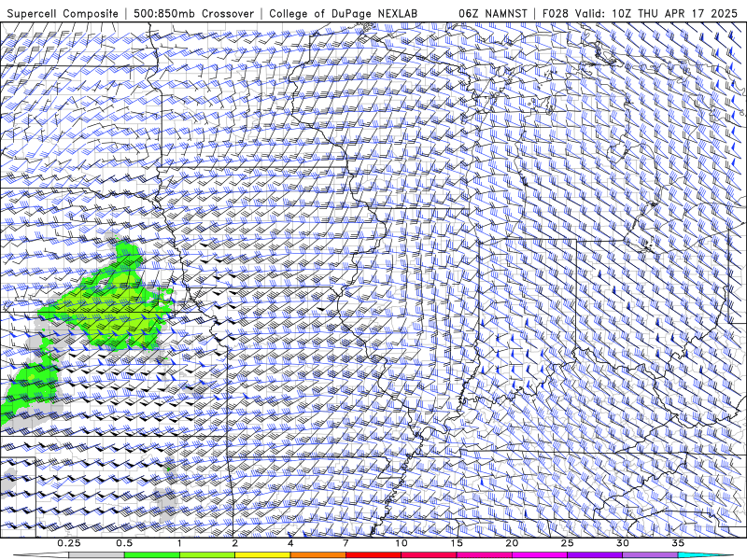This screenshot has height=560, width=747.
Task: Click the "25" legend value
Action: pyautogui.click(x=567, y=543)
